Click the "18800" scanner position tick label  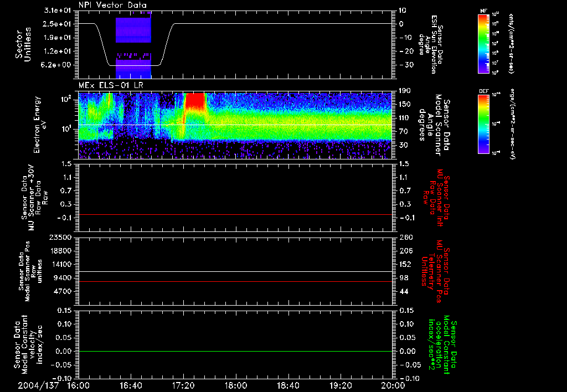(x=60, y=251)
